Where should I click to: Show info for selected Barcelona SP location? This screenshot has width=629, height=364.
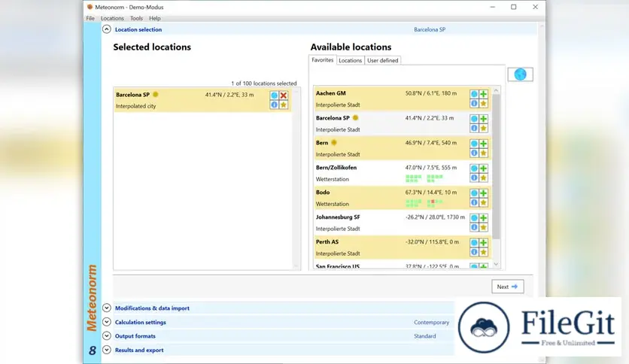pyautogui.click(x=275, y=105)
